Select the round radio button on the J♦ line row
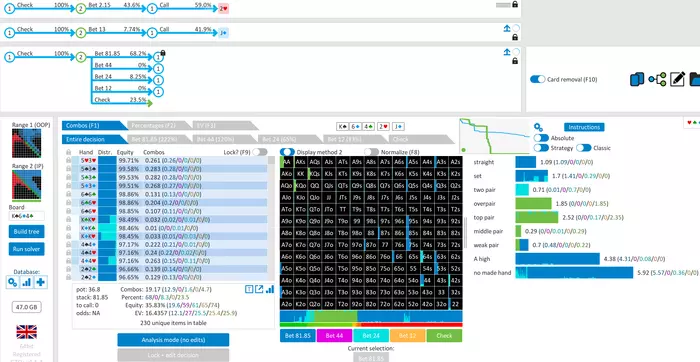This screenshot has width=700, height=362. (x=516, y=28)
